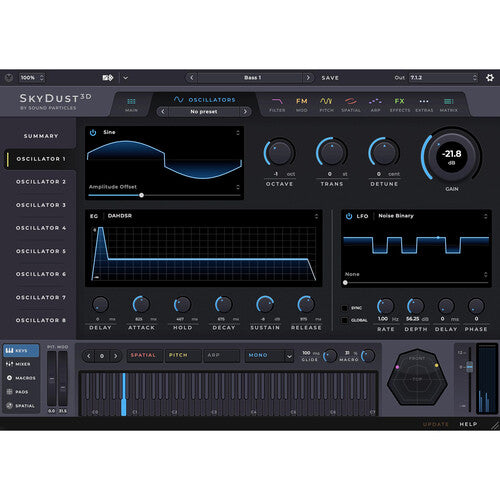Enable the LFO Global checkbox
The height and width of the screenshot is (500, 500).
[x=345, y=320]
